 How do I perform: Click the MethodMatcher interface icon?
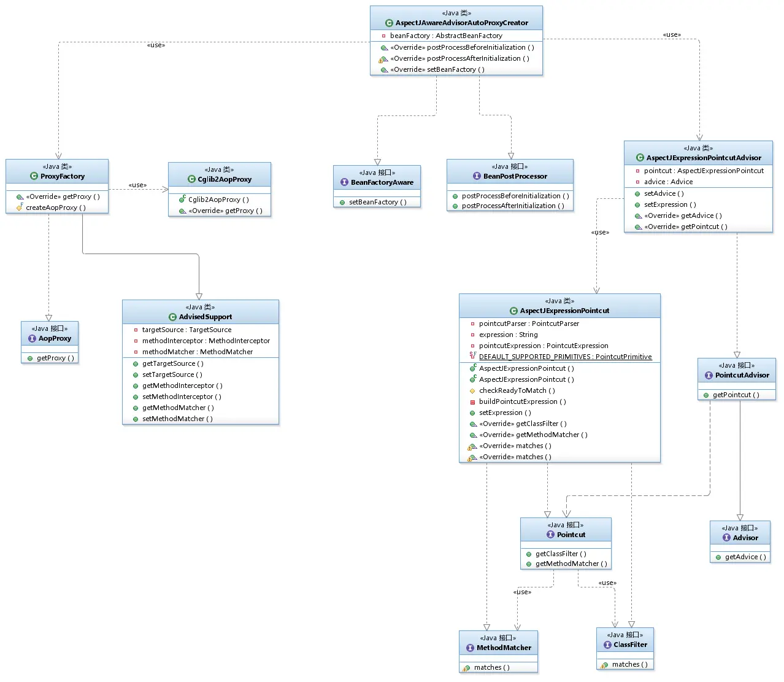[470, 648]
